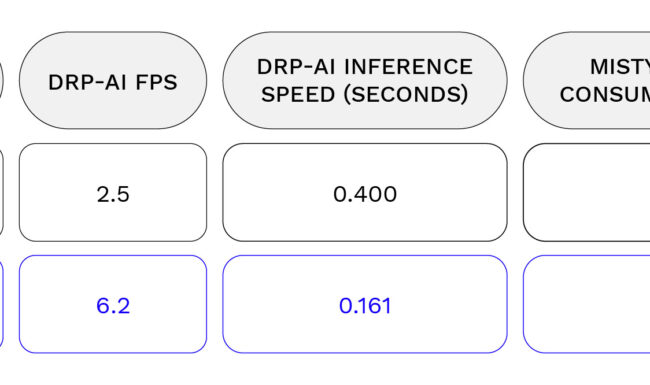Screen dimensions: 650x385
Task: Select the empty black-outlined cell under MISTY
Action: point(587,192)
